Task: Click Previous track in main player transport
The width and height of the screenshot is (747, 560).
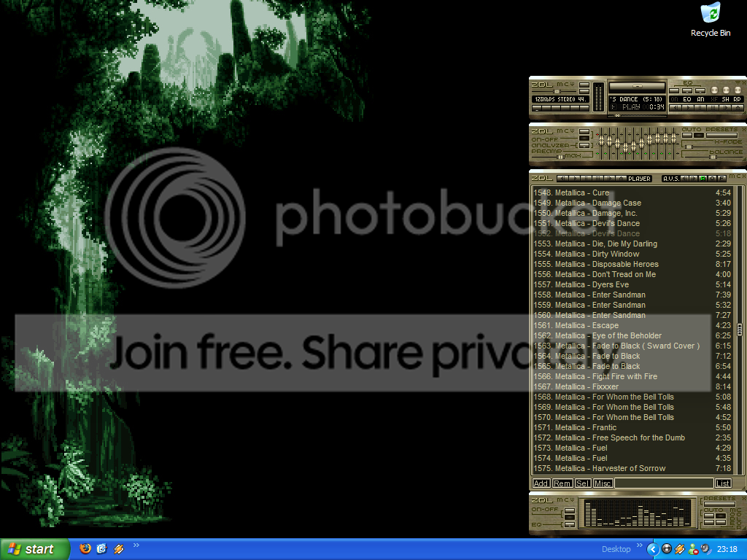Action: click(676, 108)
